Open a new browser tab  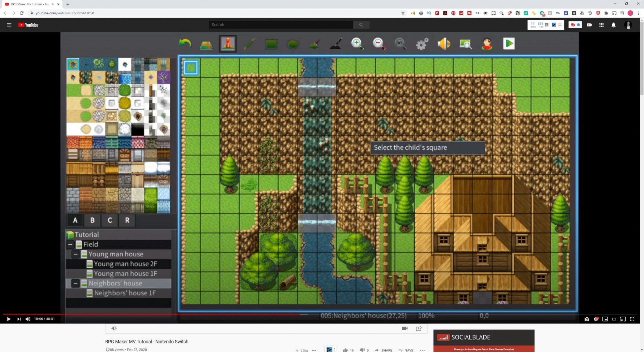coord(68,4)
